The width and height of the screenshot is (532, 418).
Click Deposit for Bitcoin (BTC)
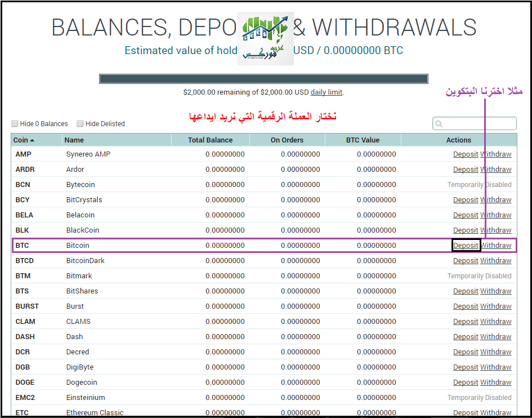466,245
